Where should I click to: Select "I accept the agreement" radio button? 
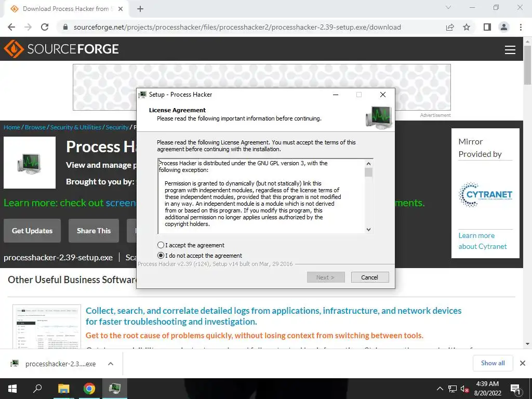[161, 245]
